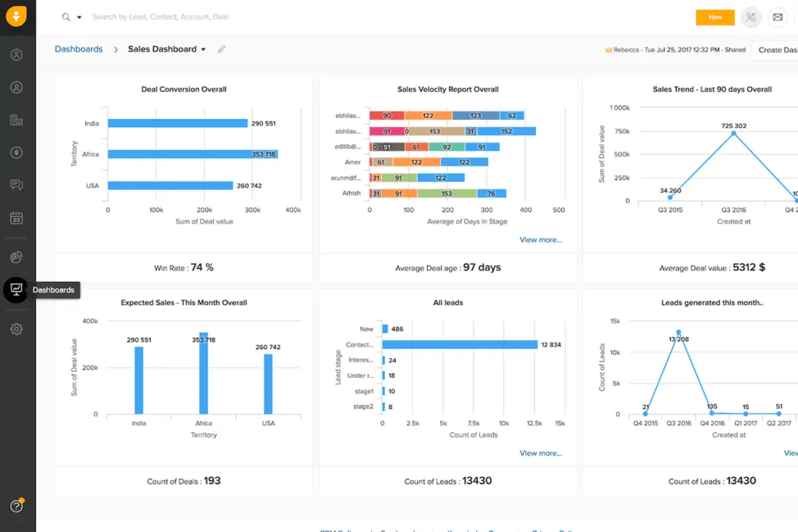Screen dimensions: 798x532
Task: Open the Help question mark icon
Action: [x=16, y=506]
